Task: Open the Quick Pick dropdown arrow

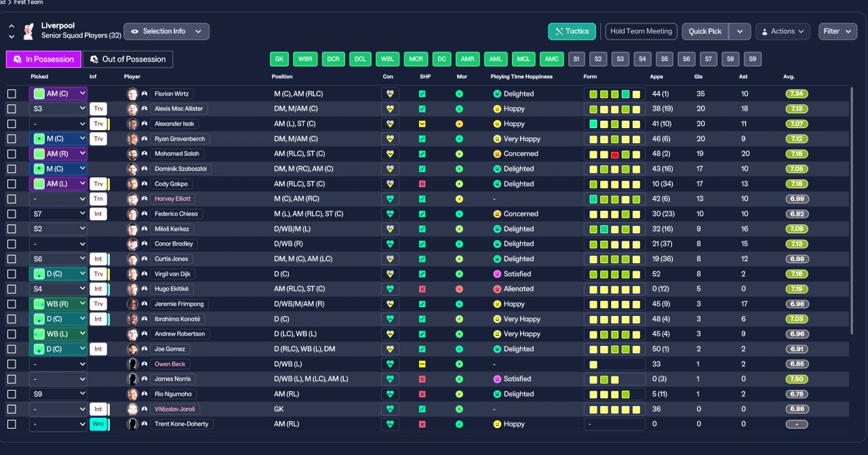Action: [x=740, y=31]
